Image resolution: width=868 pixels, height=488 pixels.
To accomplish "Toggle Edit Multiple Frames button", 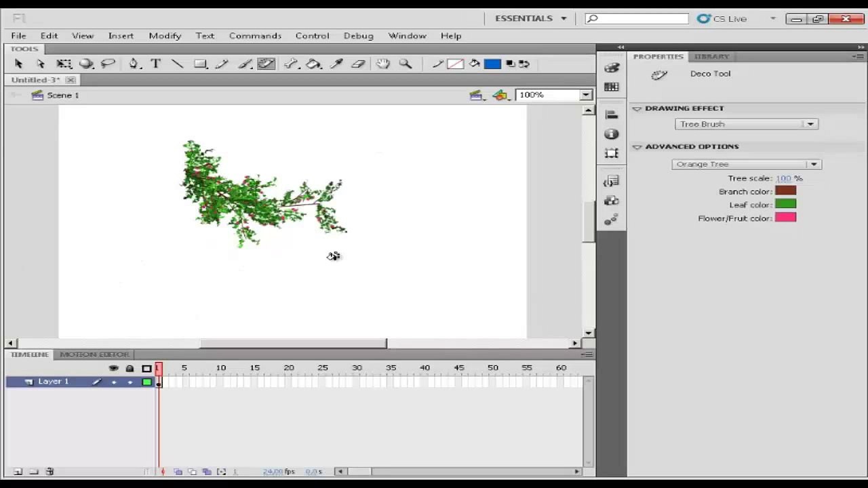I will [x=207, y=472].
